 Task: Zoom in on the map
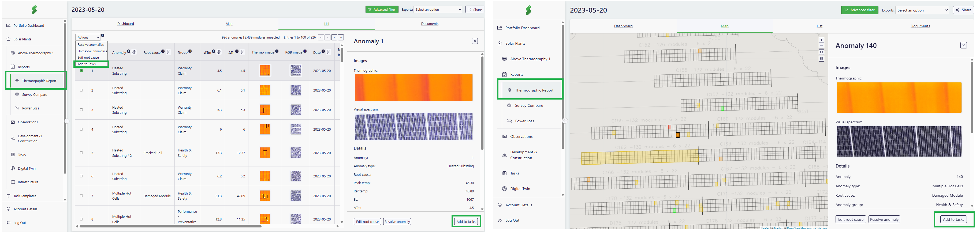point(821,40)
